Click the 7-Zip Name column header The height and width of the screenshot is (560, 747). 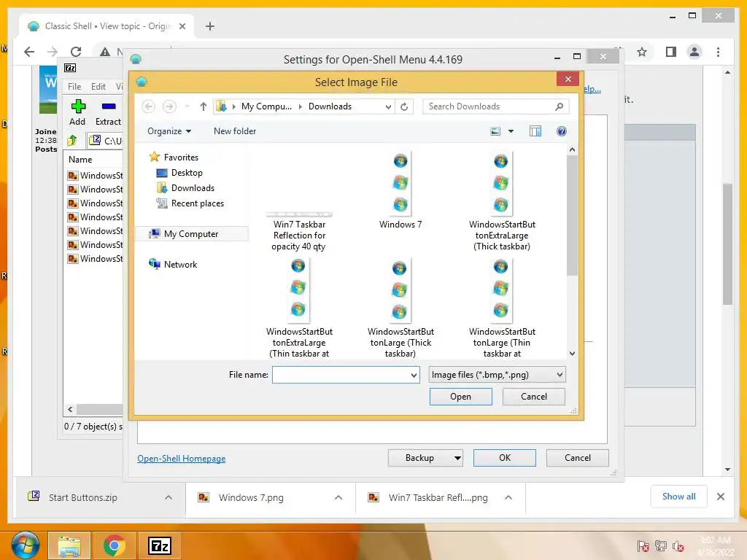(80, 160)
